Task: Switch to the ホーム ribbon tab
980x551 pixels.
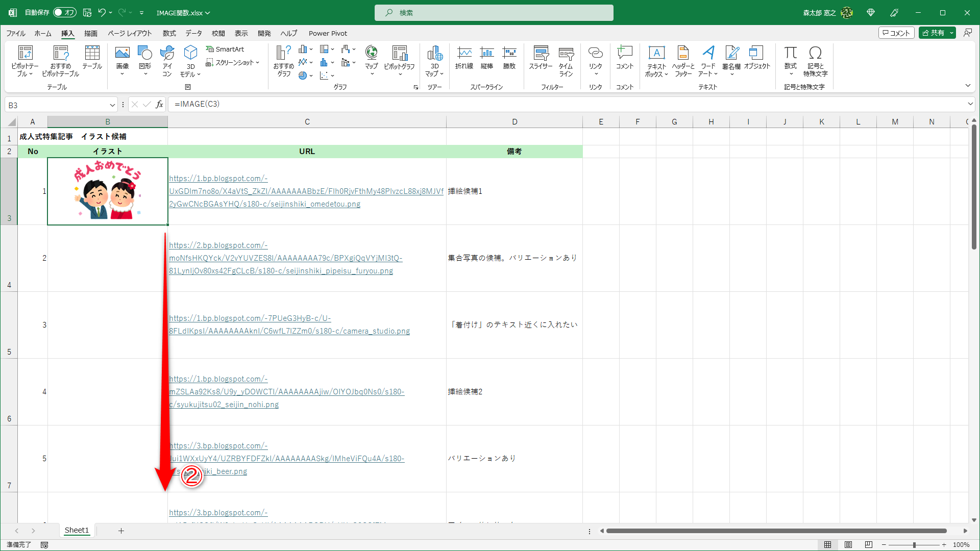Action: pyautogui.click(x=43, y=33)
